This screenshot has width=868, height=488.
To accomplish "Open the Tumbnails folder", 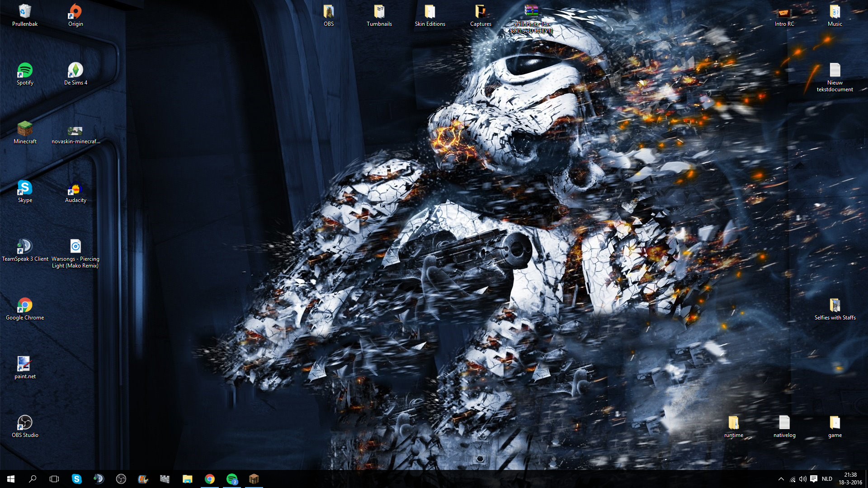I will point(379,15).
